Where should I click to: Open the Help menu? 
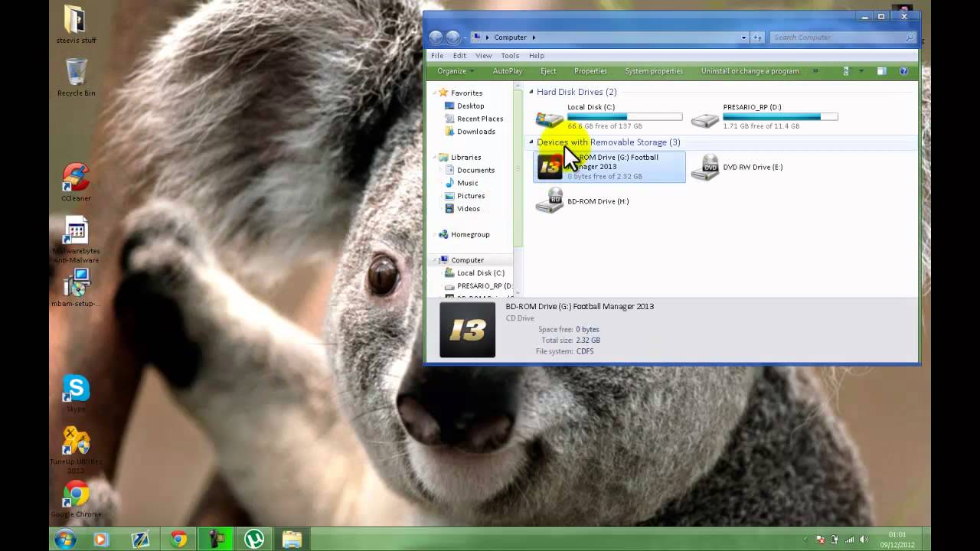click(x=536, y=56)
